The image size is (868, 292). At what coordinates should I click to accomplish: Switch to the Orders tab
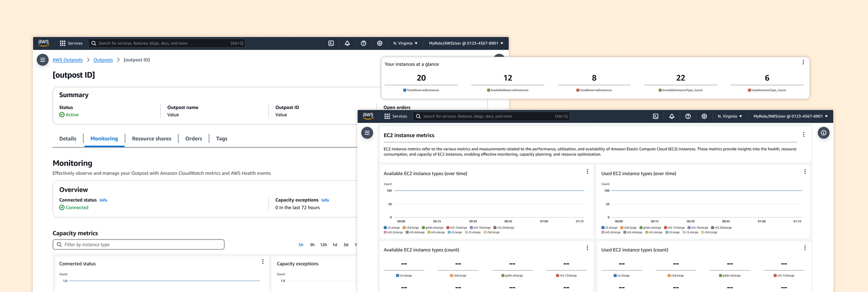point(194,139)
